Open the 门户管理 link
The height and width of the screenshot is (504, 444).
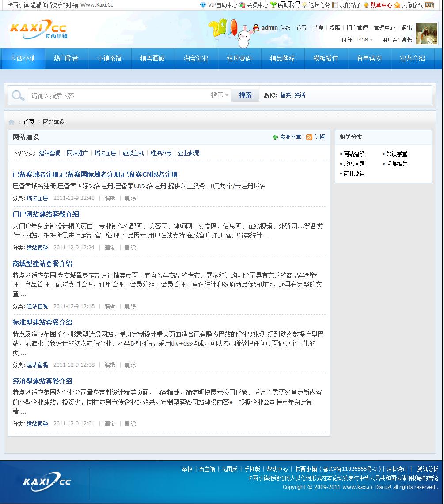point(357,28)
